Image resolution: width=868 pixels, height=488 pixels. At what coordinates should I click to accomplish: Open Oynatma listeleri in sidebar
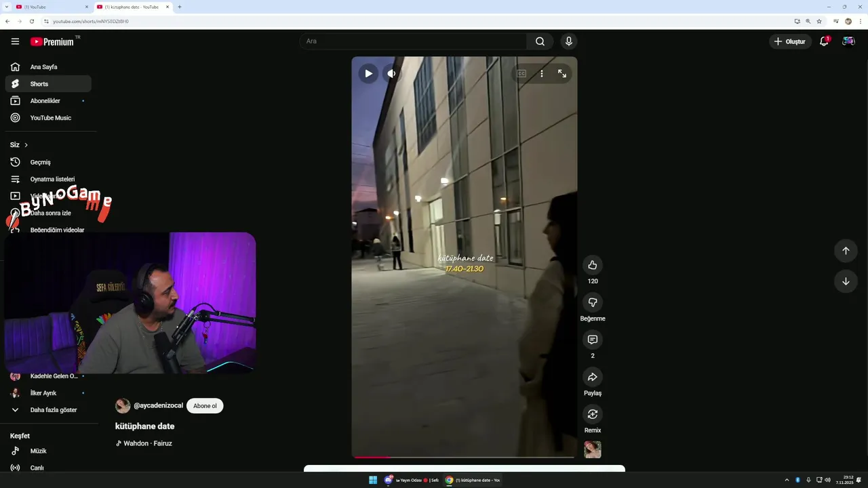[47, 179]
